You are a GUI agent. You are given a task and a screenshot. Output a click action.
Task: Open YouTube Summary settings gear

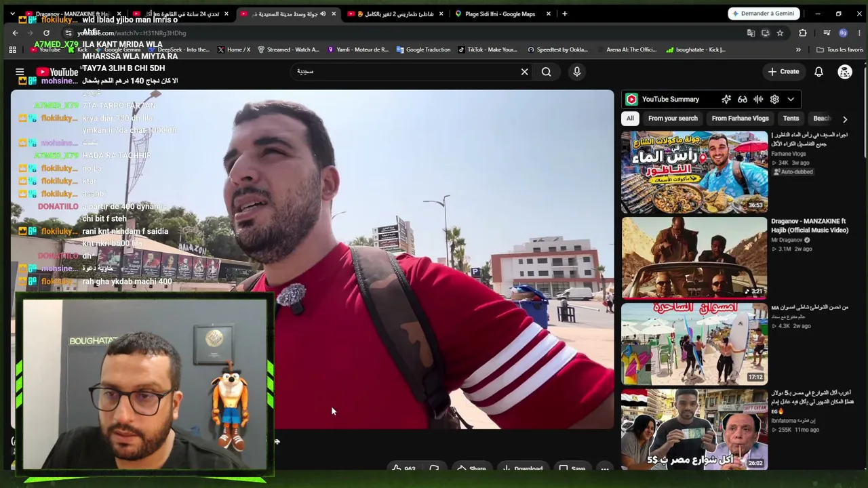(774, 100)
